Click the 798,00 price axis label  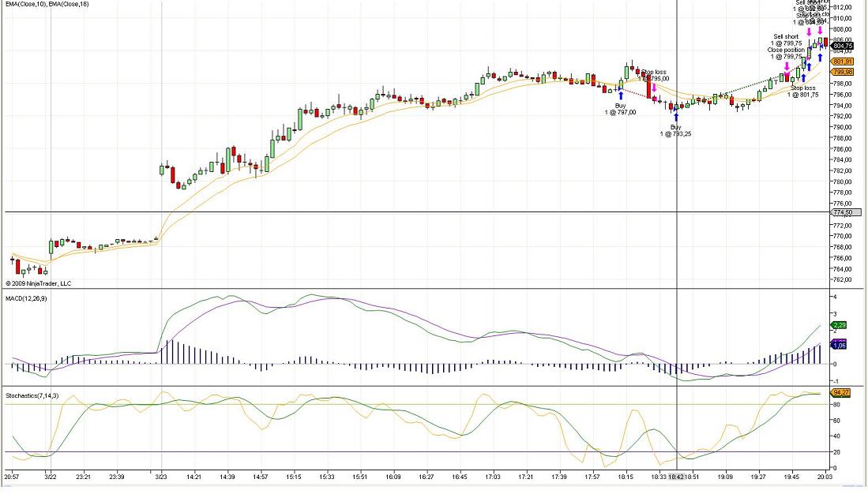click(x=843, y=84)
